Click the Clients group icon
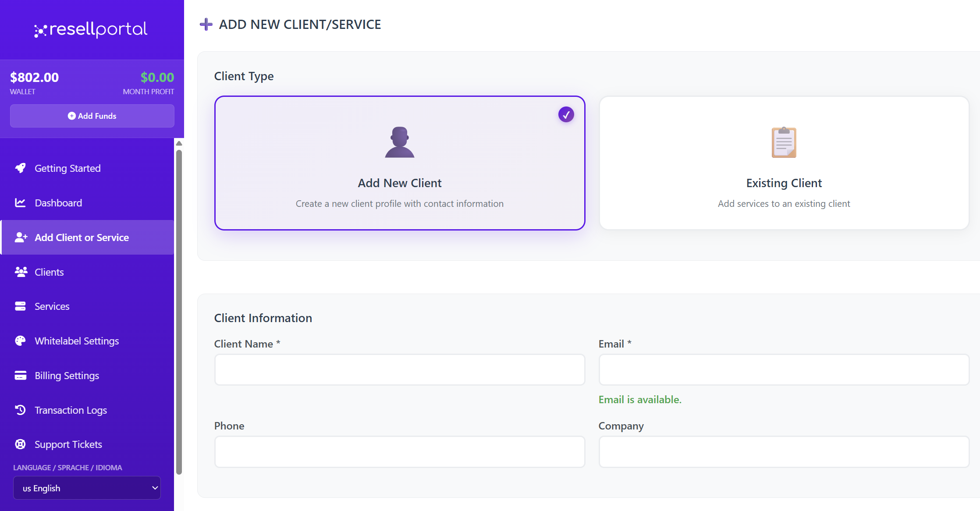Viewport: 980px width, 511px height. (21, 272)
